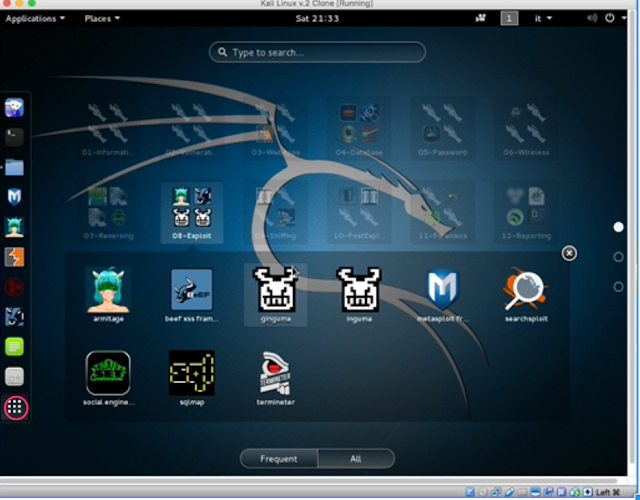Click the workspace indicator 1

click(x=509, y=18)
